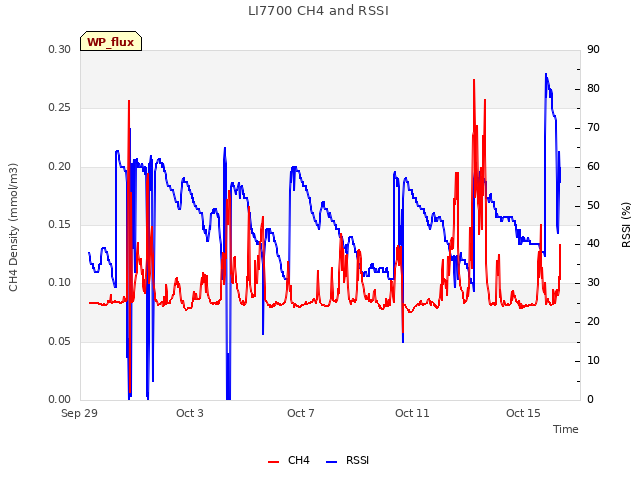
Task: Click the Oct 11 x-axis tick label
Action: [x=412, y=413]
